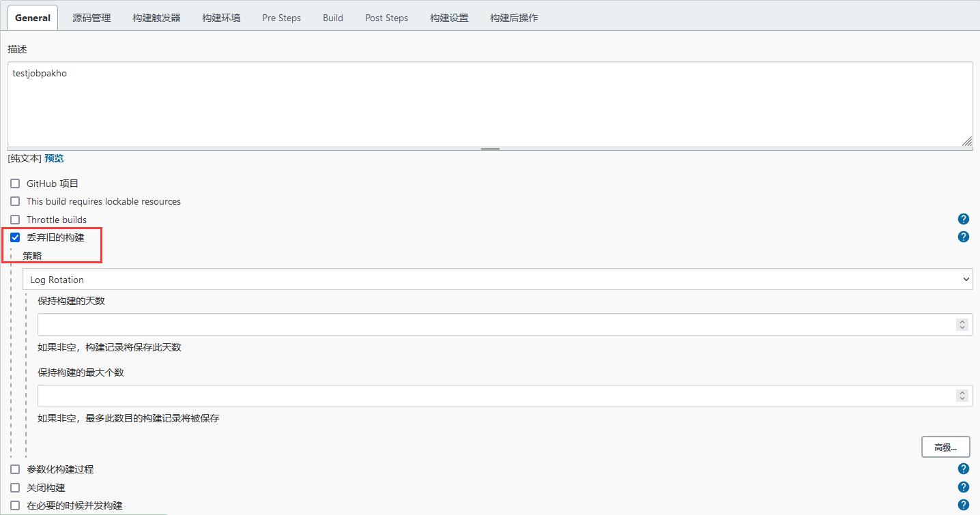
Task: Switch to the Post Steps tab
Action: coord(386,18)
